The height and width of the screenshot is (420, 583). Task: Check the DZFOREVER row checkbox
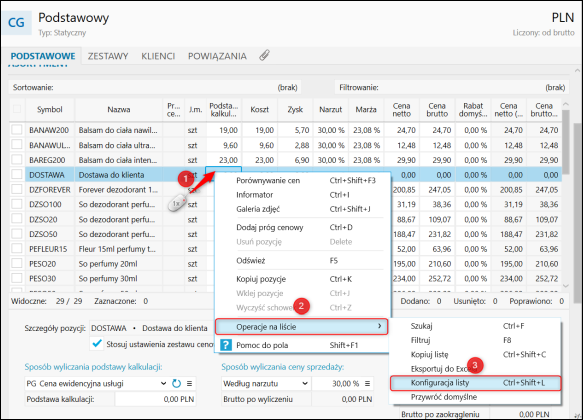point(17,190)
